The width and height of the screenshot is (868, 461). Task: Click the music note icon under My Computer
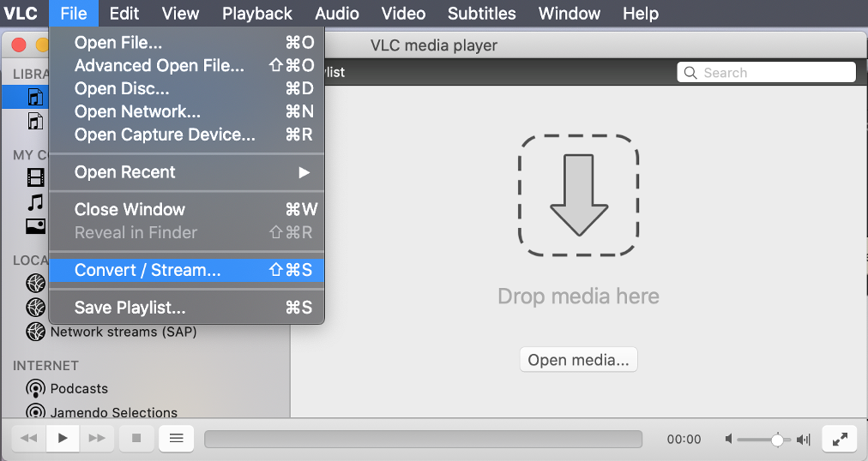35,202
